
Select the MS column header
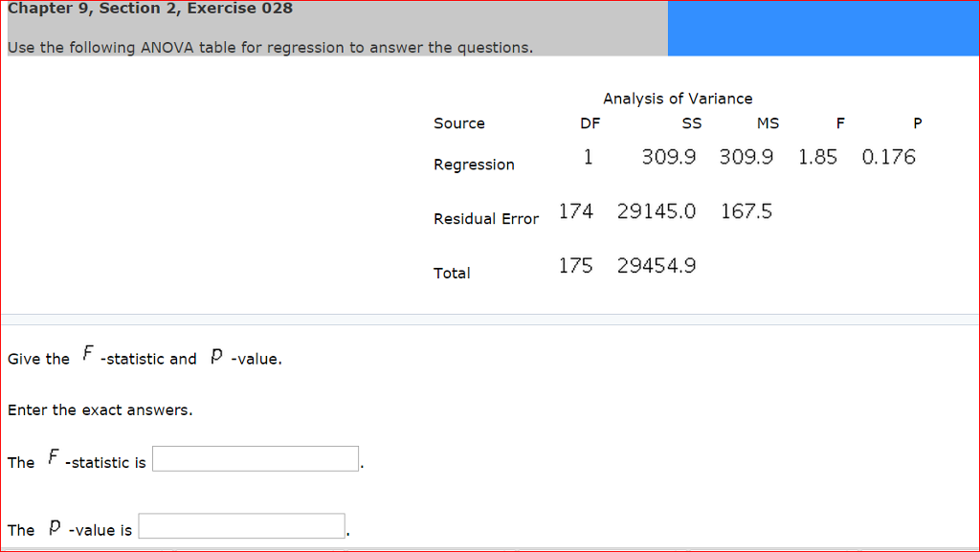coord(768,123)
